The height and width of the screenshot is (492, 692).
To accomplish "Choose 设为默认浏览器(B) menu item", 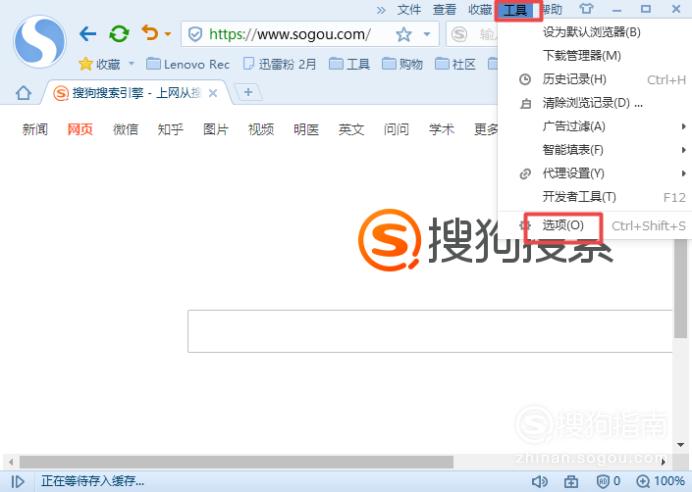I will tap(591, 32).
